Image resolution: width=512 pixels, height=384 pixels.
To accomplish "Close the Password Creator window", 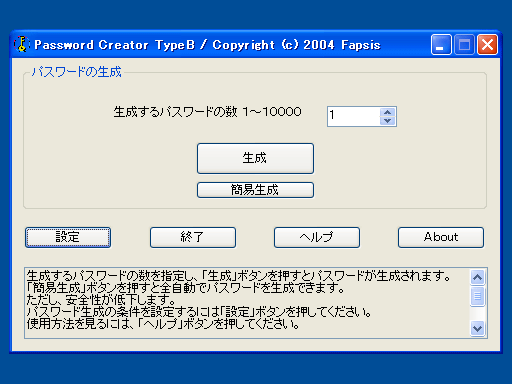I will (487, 44).
